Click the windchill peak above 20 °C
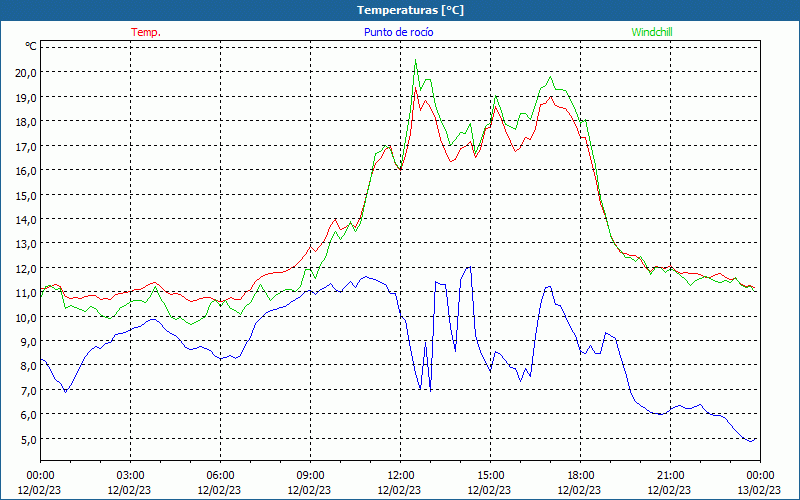Viewport: 800px width, 500px height. pyautogui.click(x=415, y=60)
